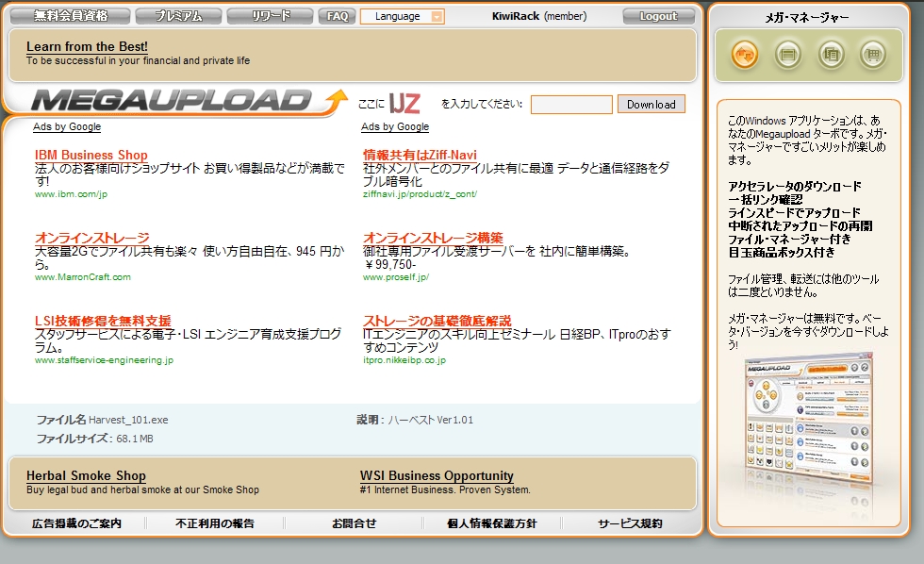Click the 不正利用の報告 footer link

[215, 523]
